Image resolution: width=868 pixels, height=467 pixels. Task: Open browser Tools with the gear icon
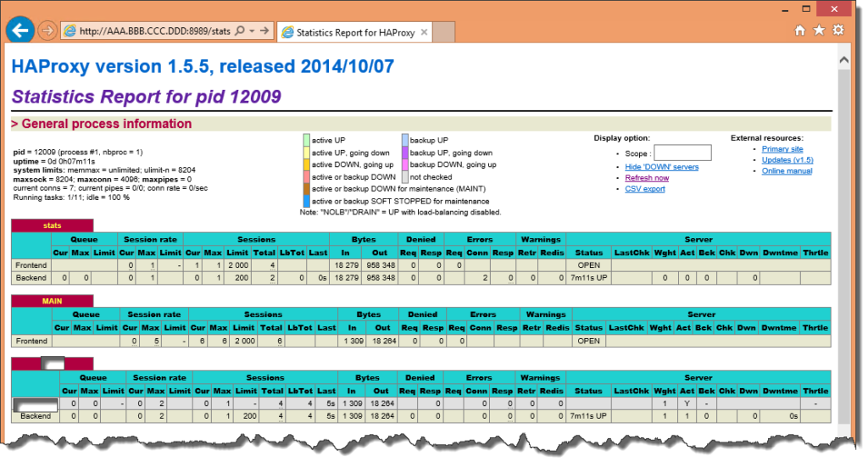[x=838, y=31]
